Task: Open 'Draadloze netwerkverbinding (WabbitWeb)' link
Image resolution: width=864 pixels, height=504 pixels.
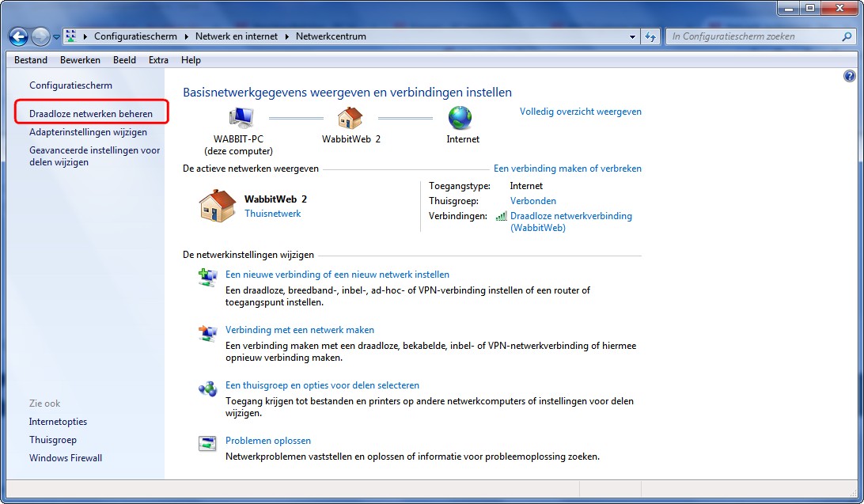Action: click(x=571, y=222)
